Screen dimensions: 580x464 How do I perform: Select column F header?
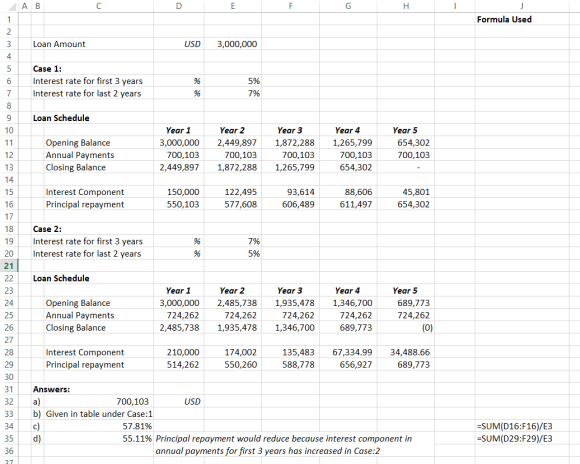coord(290,6)
